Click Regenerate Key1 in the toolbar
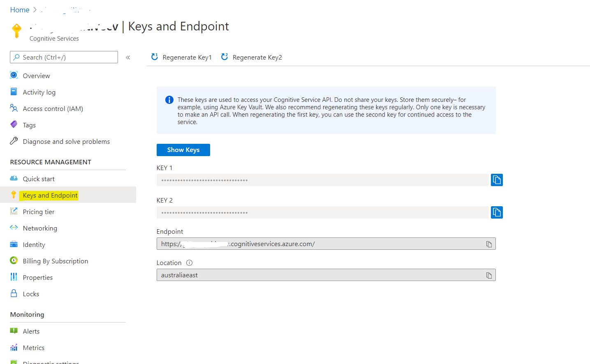Screen dimensions: 590x364 pos(182,58)
